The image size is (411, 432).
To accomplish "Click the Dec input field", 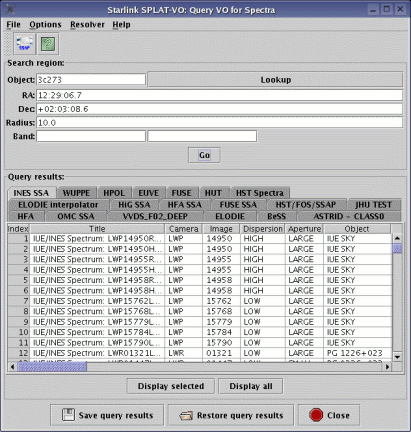I will click(x=219, y=109).
